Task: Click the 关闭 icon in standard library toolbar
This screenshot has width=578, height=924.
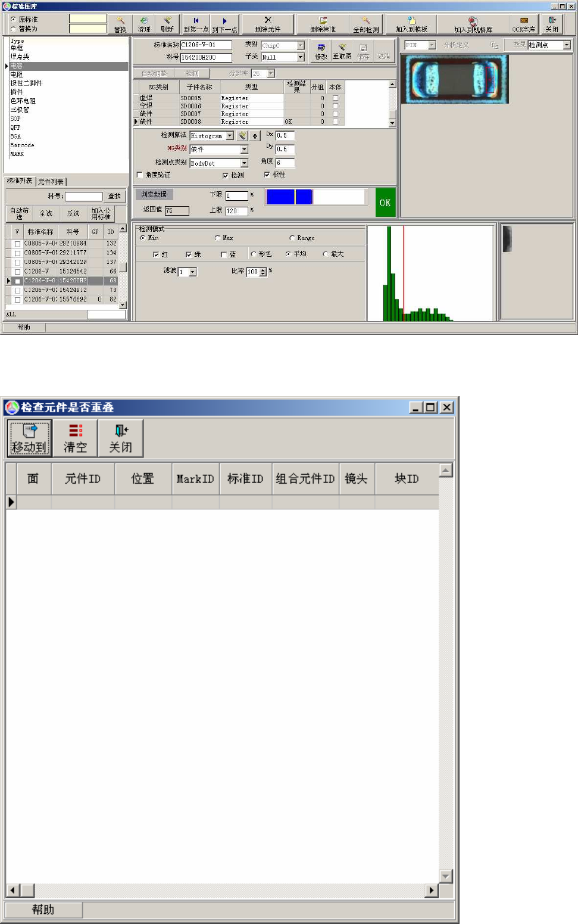Action: coord(552,24)
